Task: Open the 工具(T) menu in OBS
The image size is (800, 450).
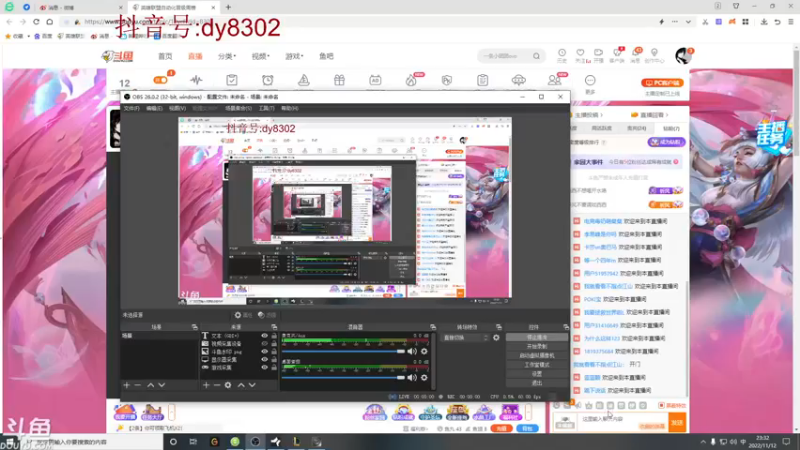Action: (x=267, y=108)
